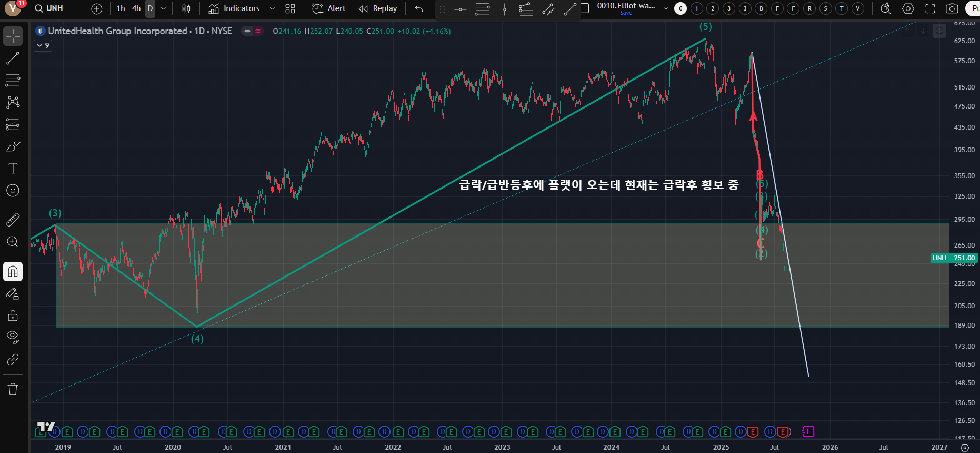Pick the Measure ruler tool
The width and height of the screenshot is (980, 453).
13,220
